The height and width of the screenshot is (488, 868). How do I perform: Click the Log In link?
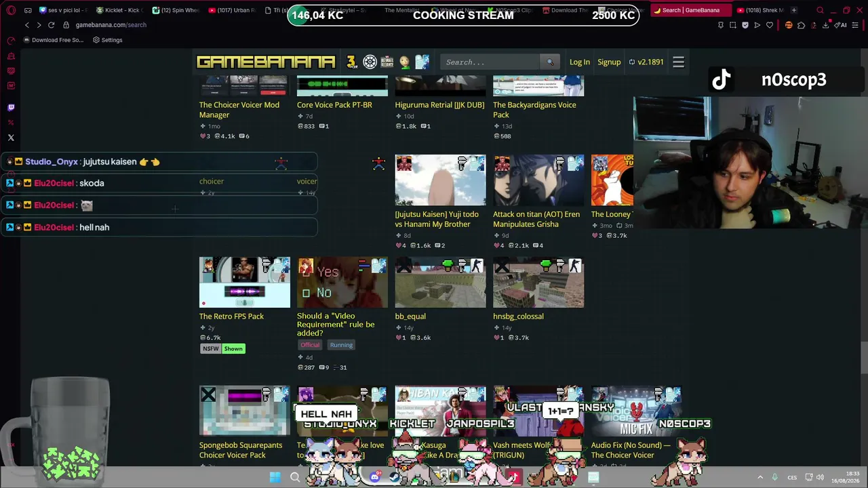click(580, 62)
